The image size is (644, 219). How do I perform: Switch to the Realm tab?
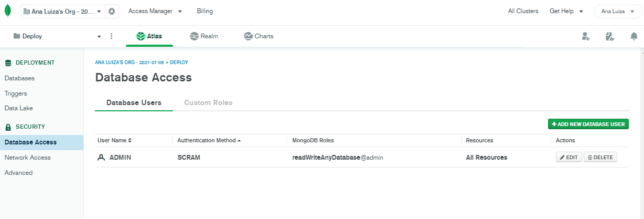coord(204,36)
